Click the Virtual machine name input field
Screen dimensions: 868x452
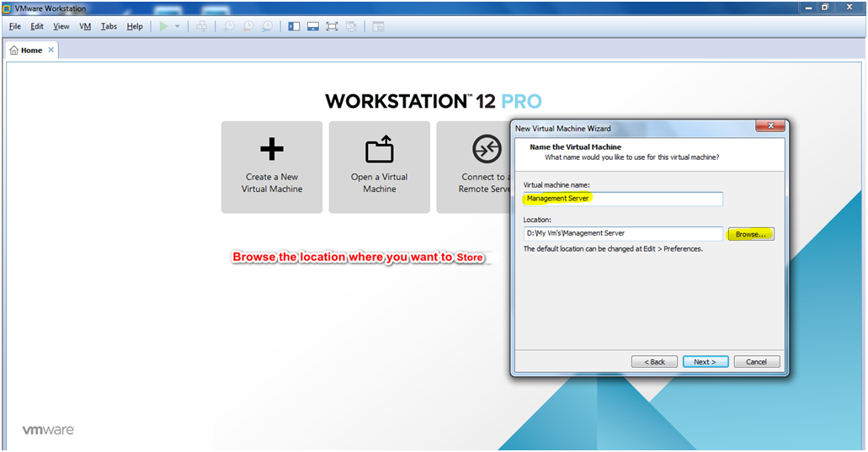(x=623, y=199)
